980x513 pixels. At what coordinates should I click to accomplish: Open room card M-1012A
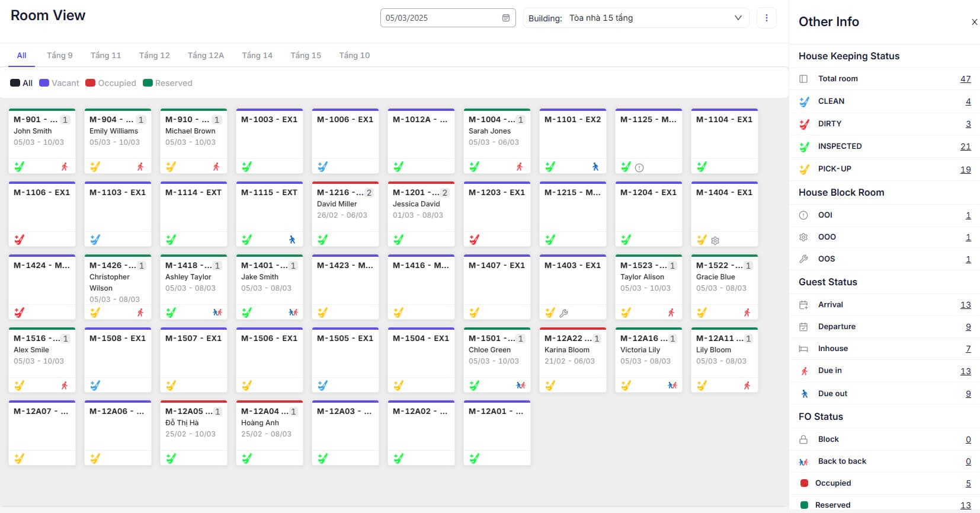tap(421, 141)
